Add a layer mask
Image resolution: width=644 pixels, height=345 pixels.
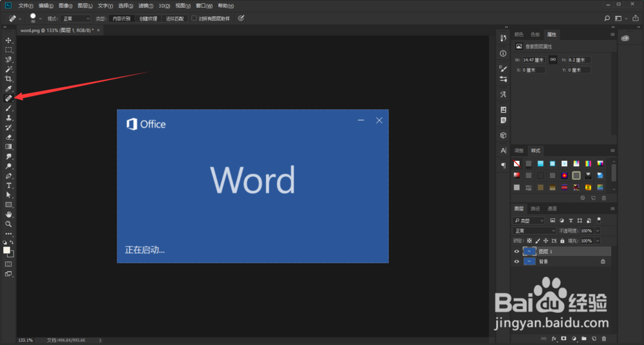pos(563,339)
